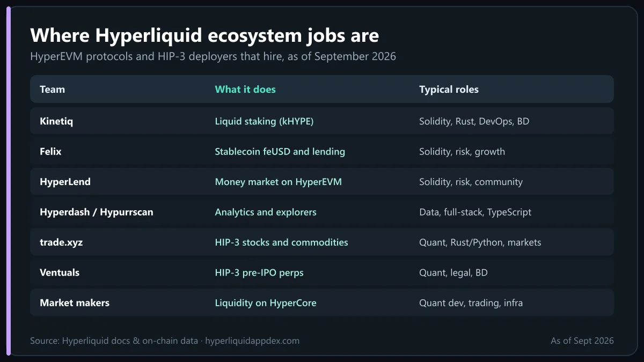The width and height of the screenshot is (644, 362).
Task: Click the 'HyperLend' team cell
Action: [65, 182]
